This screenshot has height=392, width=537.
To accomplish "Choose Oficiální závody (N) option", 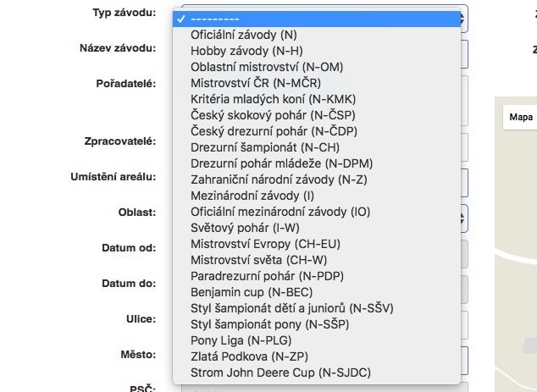I will 244,35.
